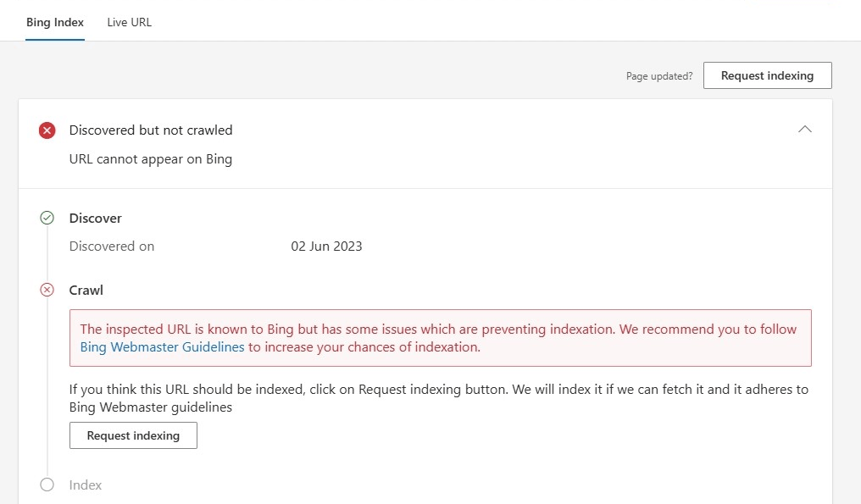Screen dimensions: 861x504
Task: Collapse the Discovered but not crawled panel
Action: pyautogui.click(x=804, y=130)
